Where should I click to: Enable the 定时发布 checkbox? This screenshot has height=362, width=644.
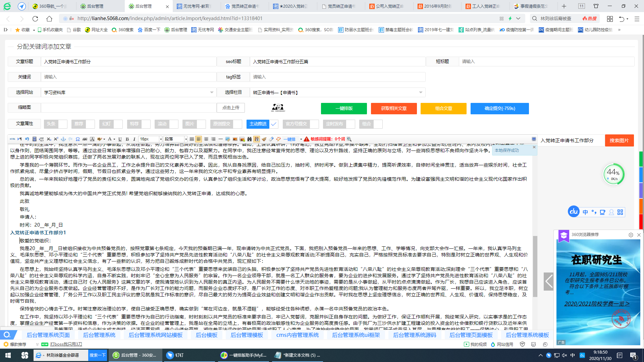click(351, 124)
